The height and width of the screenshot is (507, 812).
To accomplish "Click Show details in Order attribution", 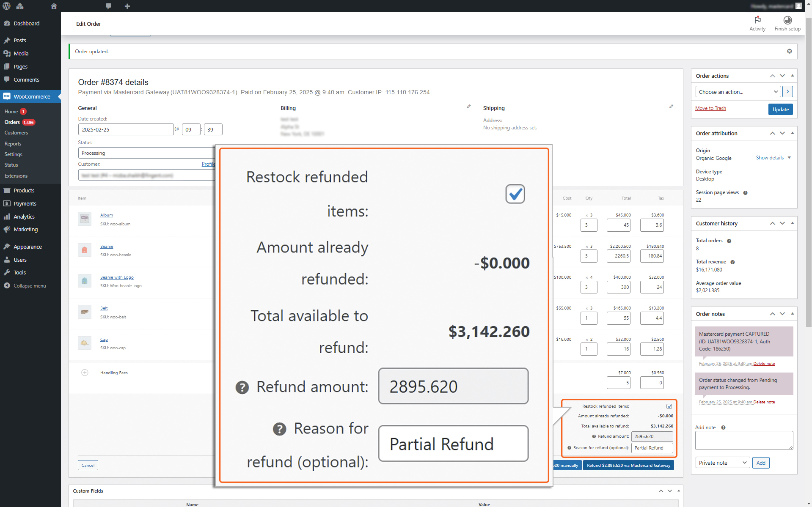I will pos(770,158).
